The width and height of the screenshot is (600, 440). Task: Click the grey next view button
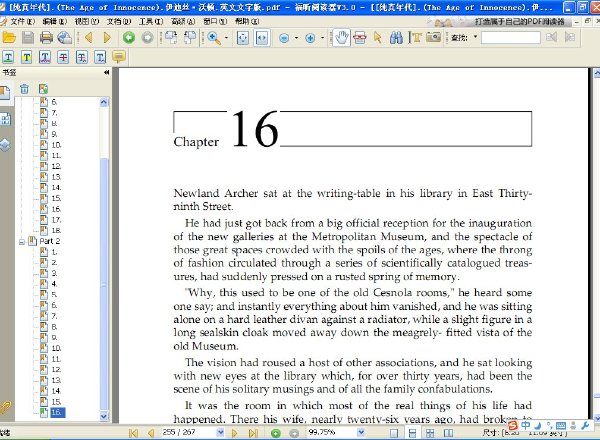coord(147,37)
